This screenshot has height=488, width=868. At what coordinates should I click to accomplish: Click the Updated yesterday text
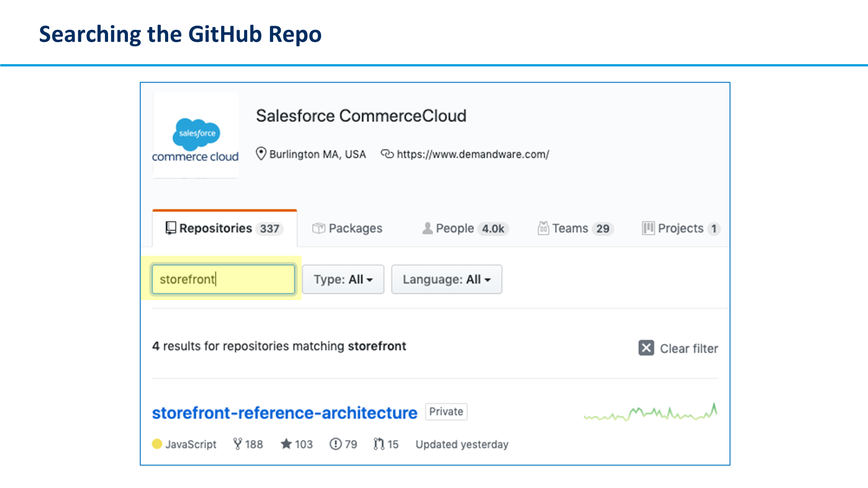(x=462, y=445)
